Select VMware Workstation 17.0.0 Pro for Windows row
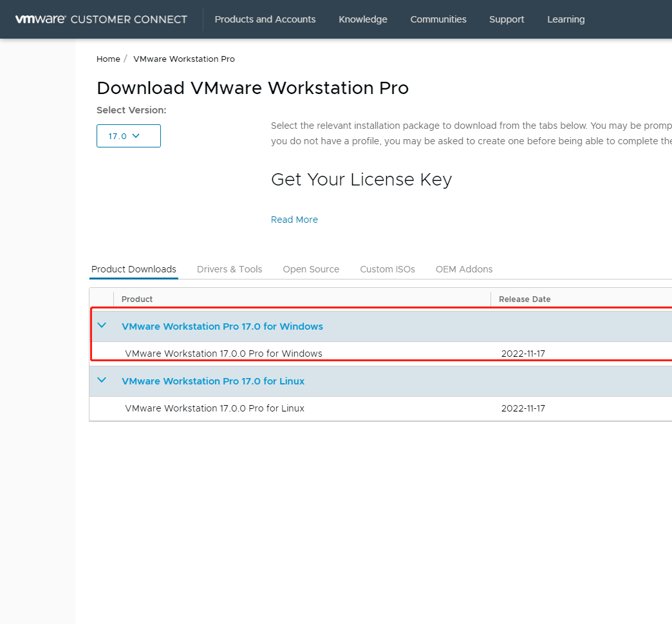 (380, 354)
